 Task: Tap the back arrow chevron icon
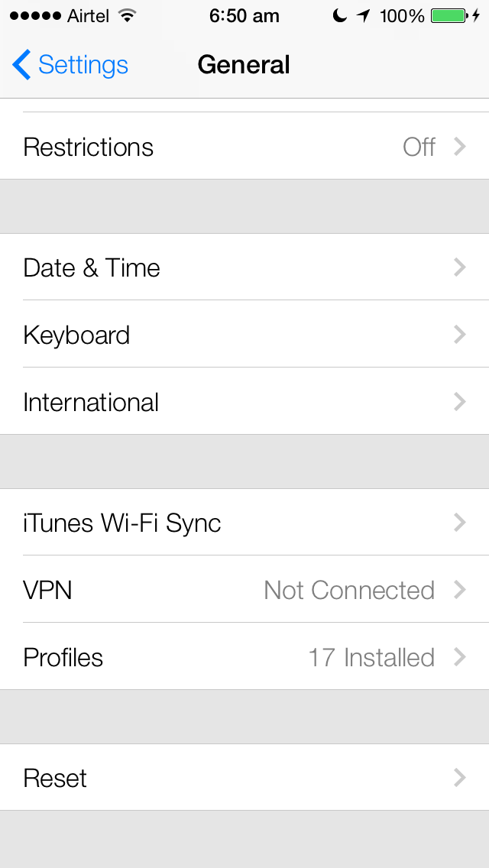(x=21, y=65)
